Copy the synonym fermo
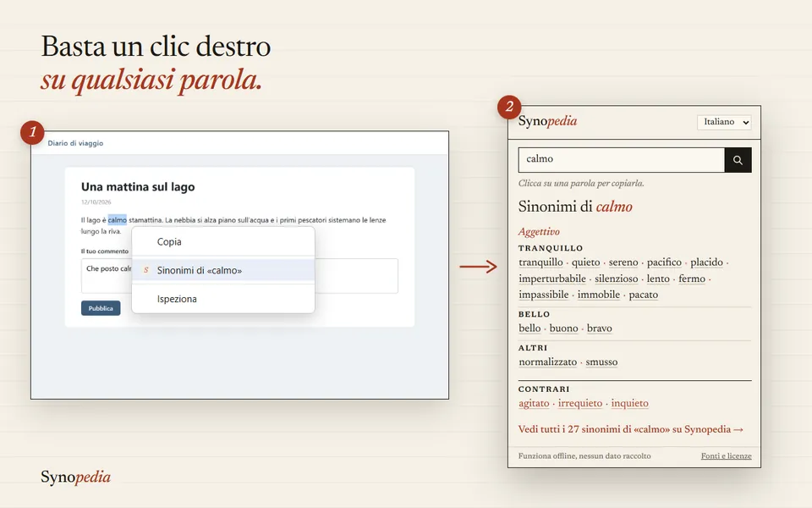The image size is (812, 508). 692,279
